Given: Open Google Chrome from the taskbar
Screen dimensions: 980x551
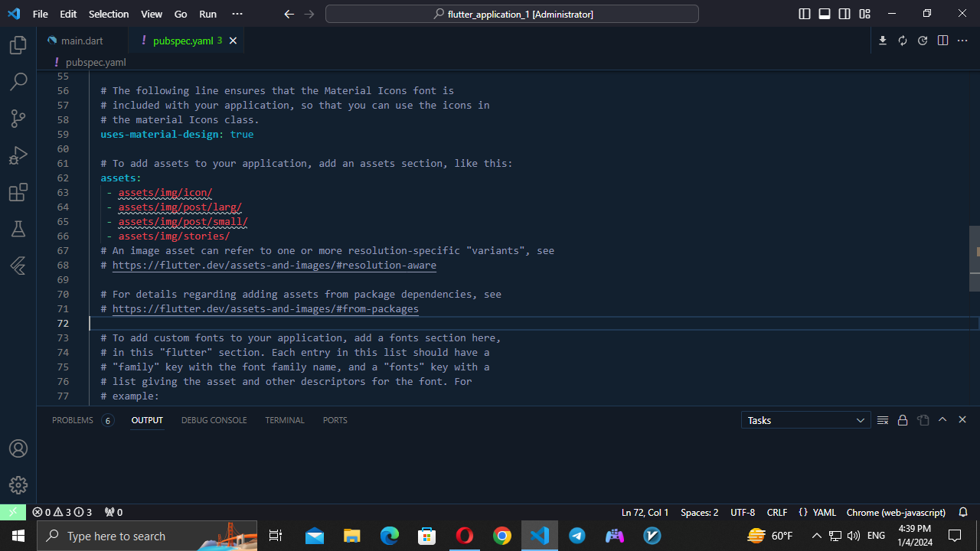Looking at the screenshot, I should (x=502, y=536).
